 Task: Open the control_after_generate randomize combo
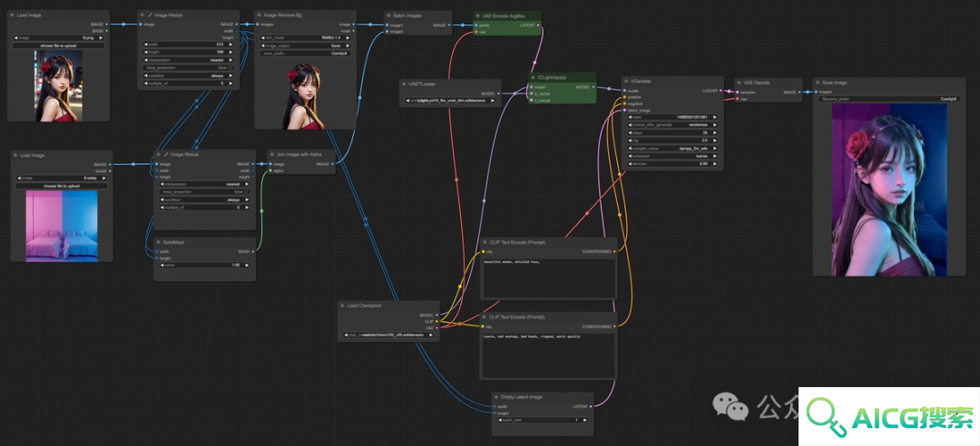(x=671, y=124)
